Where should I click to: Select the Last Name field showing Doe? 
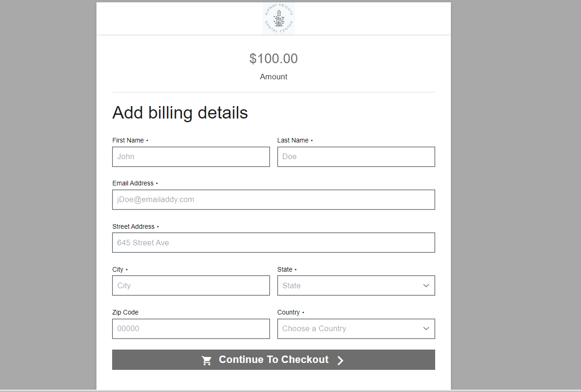coord(356,157)
